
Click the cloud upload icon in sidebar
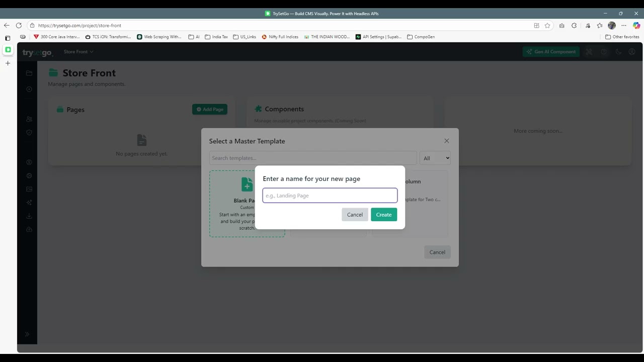click(x=29, y=229)
